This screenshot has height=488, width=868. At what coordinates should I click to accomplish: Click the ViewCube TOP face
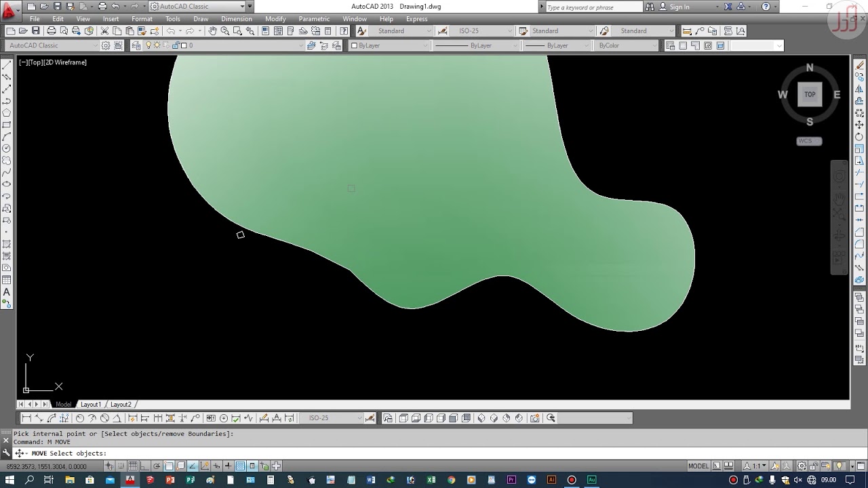810,94
